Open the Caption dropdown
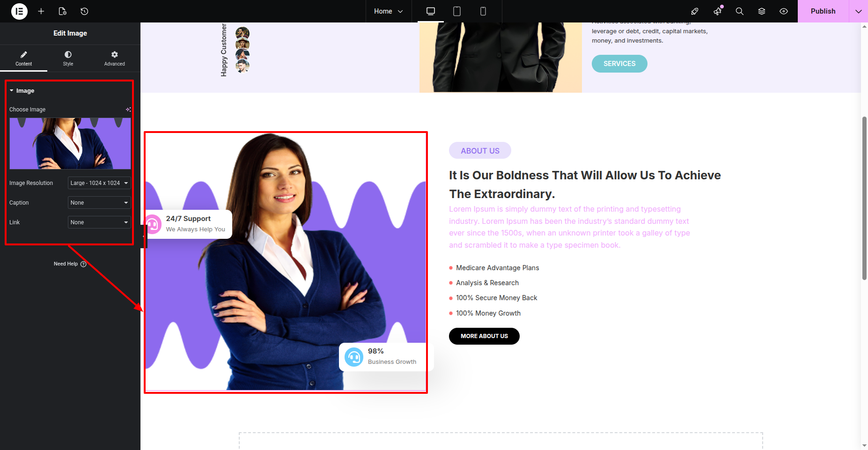The width and height of the screenshot is (868, 450). click(x=99, y=203)
